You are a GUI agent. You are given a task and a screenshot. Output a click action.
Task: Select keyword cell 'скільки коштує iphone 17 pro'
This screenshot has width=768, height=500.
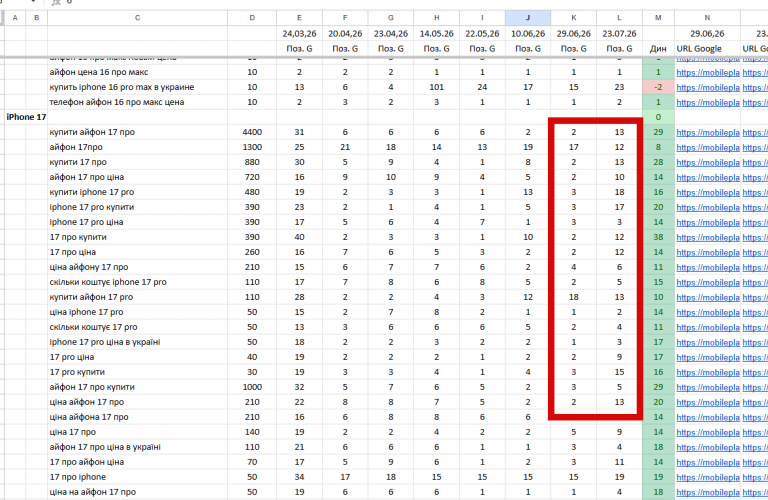point(138,282)
